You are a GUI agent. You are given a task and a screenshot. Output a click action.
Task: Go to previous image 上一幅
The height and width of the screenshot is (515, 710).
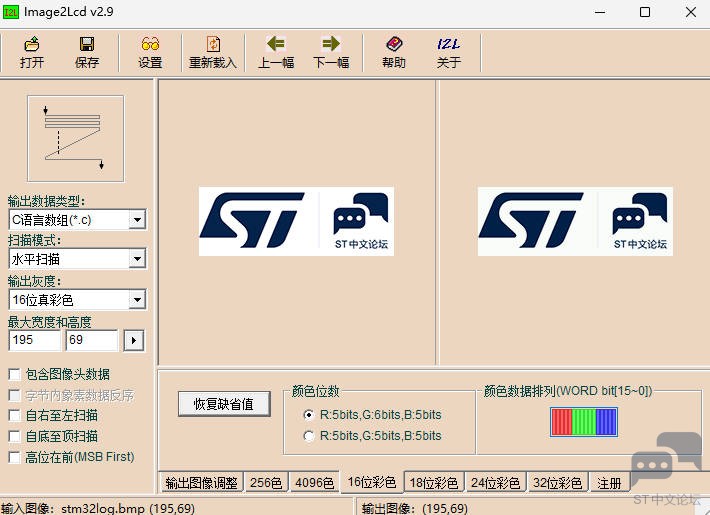tap(276, 53)
